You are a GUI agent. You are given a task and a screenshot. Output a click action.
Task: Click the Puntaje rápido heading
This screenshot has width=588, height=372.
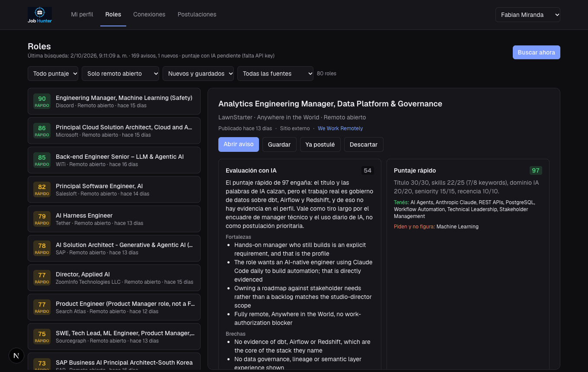click(415, 170)
